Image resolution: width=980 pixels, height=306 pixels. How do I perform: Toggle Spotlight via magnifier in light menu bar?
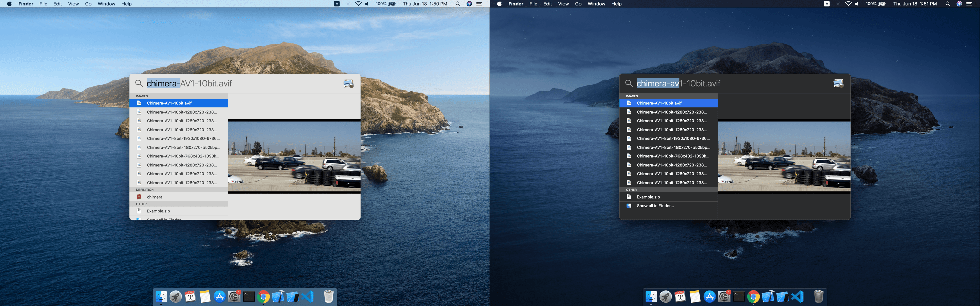click(458, 4)
